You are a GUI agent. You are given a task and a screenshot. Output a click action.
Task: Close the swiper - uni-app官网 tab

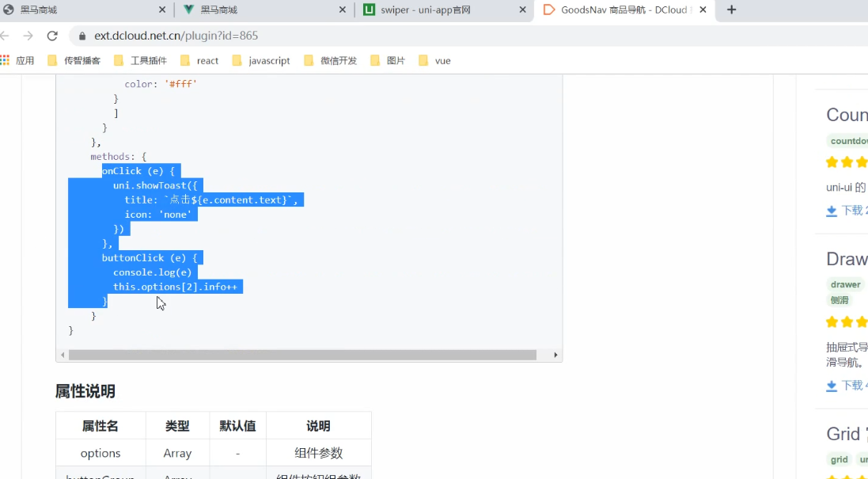(522, 10)
